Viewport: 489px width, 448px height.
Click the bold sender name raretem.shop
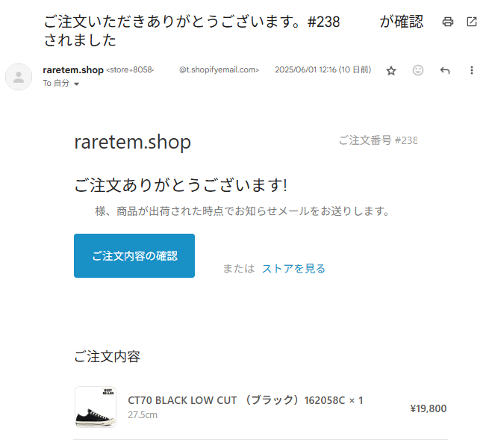(73, 70)
